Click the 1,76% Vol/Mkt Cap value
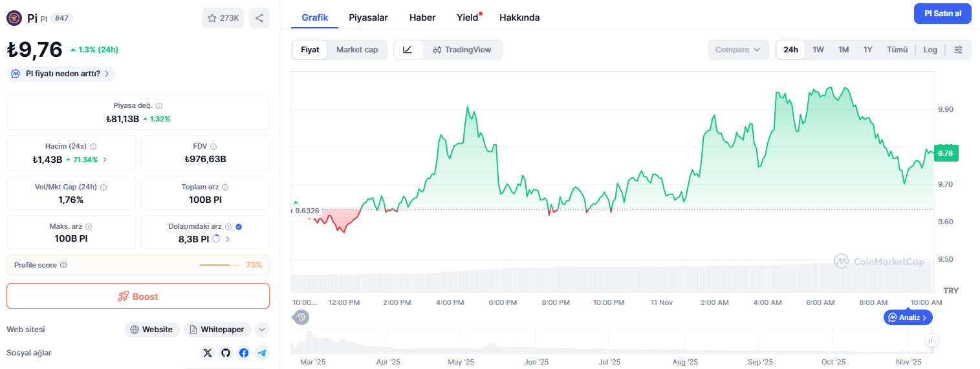Viewport: 980px width, 369px height. (x=71, y=200)
